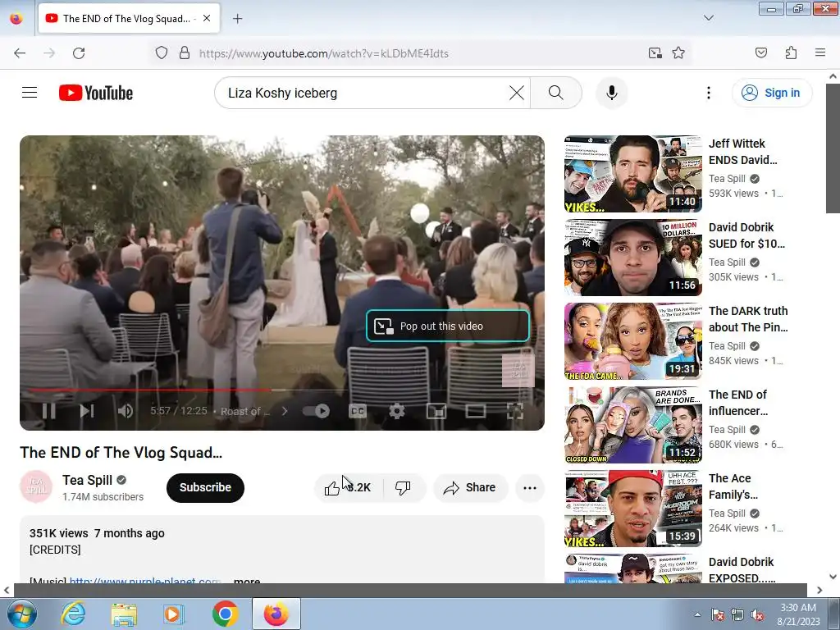Skip to the next video

click(87, 411)
